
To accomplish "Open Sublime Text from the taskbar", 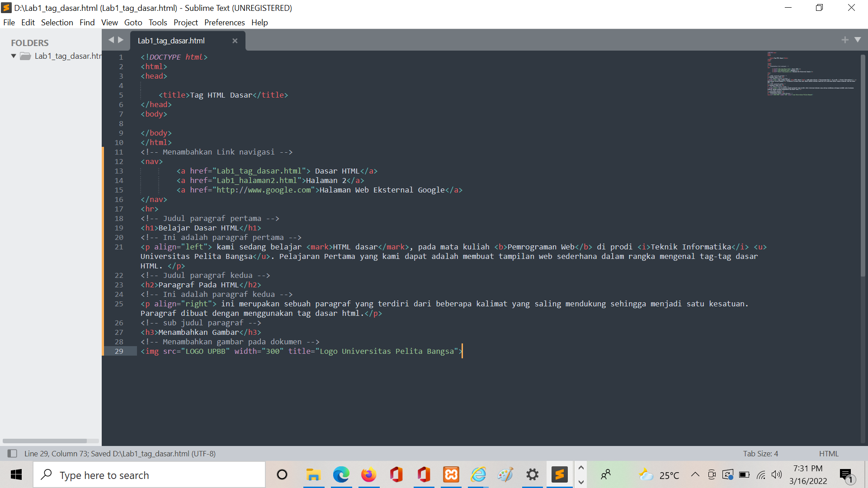I will tap(560, 474).
